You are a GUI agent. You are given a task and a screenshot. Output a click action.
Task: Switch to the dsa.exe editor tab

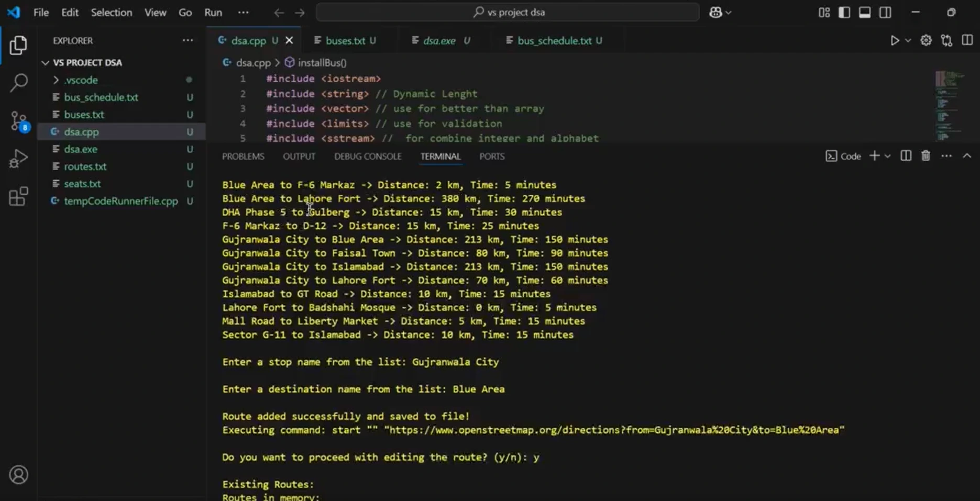click(x=439, y=40)
